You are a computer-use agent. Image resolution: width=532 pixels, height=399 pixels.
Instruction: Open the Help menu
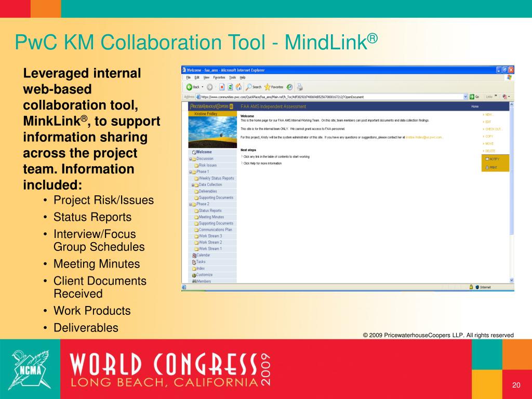(x=243, y=77)
